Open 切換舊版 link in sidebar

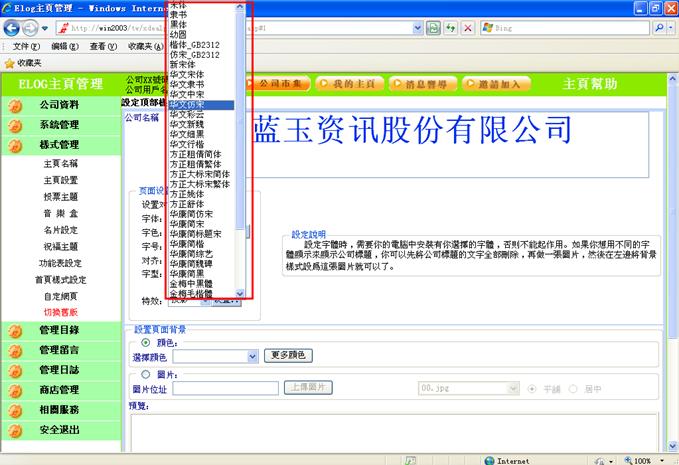click(x=60, y=312)
